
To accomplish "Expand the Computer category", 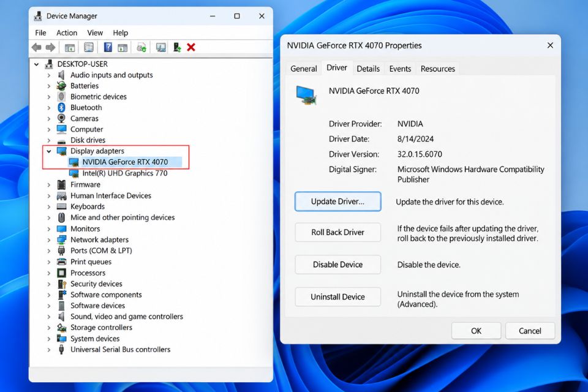I will [x=49, y=129].
